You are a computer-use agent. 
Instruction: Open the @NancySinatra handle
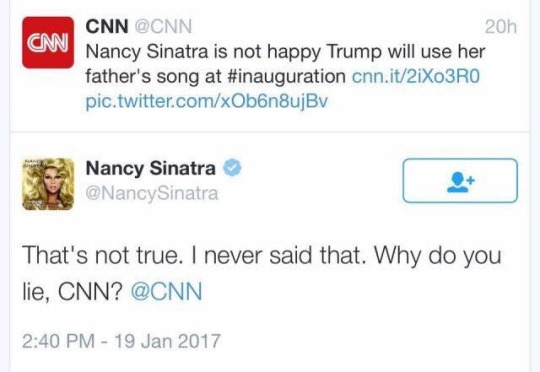click(152, 194)
